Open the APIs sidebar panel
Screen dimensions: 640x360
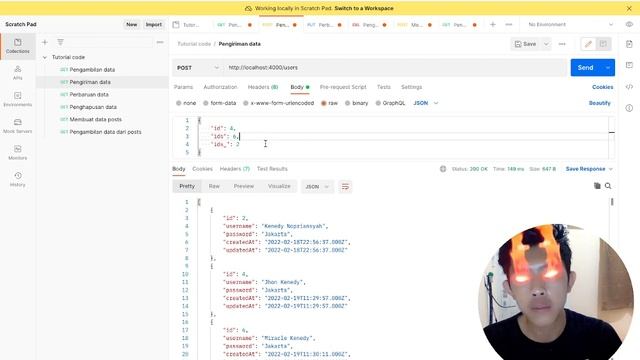[x=18, y=73]
